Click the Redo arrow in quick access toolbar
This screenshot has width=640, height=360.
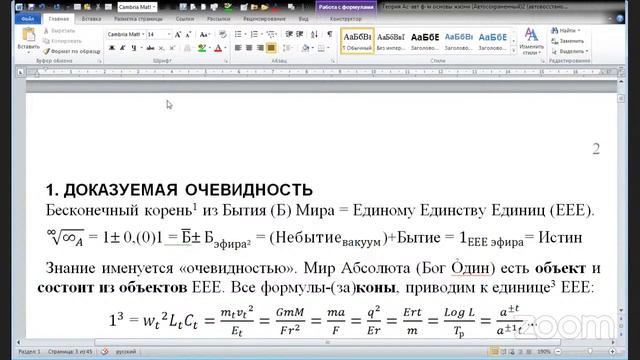pyautogui.click(x=57, y=7)
